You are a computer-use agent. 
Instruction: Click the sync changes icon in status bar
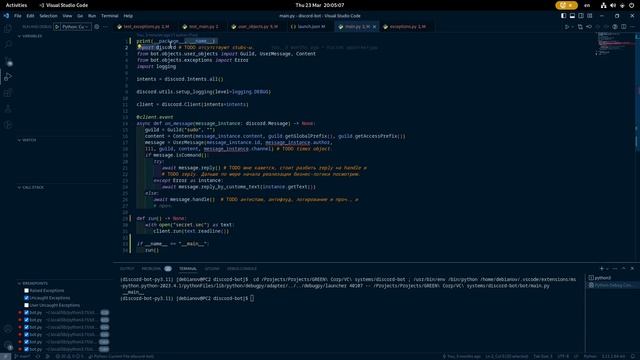tap(38, 356)
